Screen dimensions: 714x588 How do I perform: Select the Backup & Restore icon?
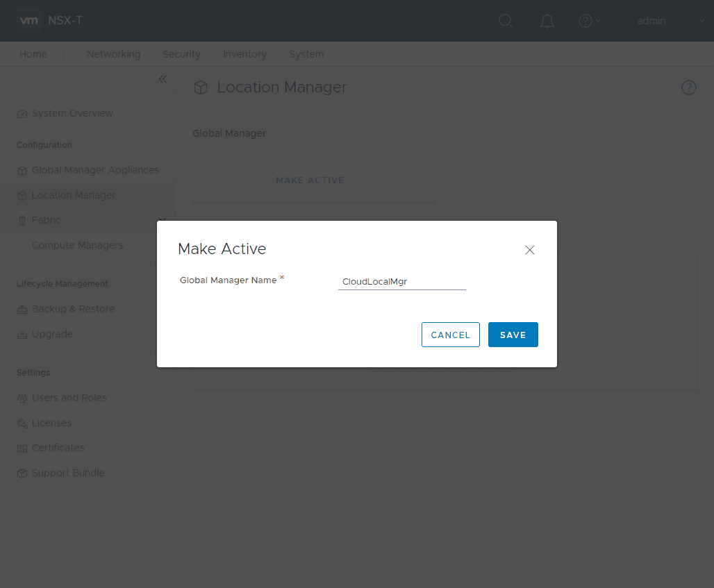(21, 309)
